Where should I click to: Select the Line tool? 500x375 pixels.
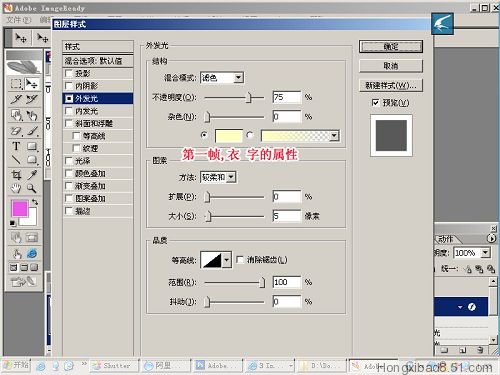coord(16,160)
